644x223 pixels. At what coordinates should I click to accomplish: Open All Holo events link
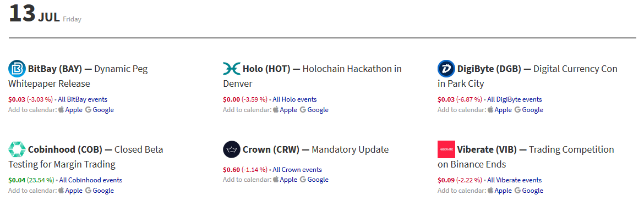pyautogui.click(x=294, y=99)
